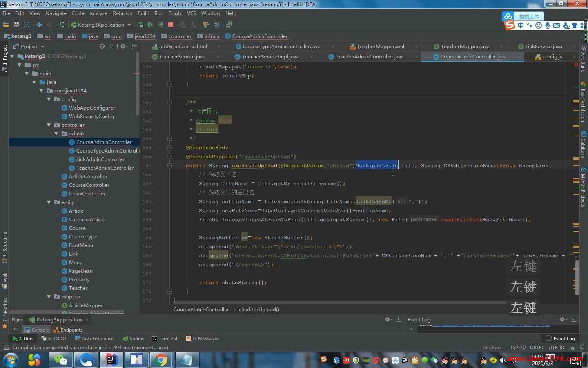Start debugging with the bug icon
Screen dimensions: 588x368
click(150, 25)
